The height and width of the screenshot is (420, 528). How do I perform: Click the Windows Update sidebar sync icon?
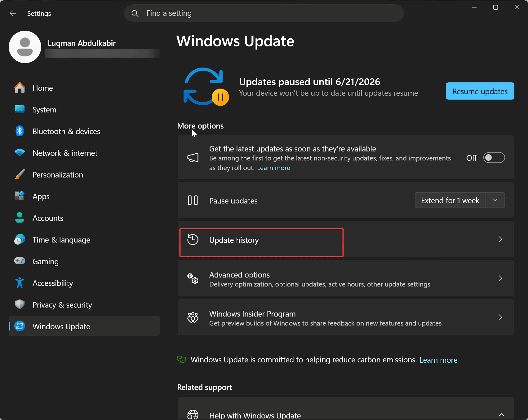[x=20, y=326]
